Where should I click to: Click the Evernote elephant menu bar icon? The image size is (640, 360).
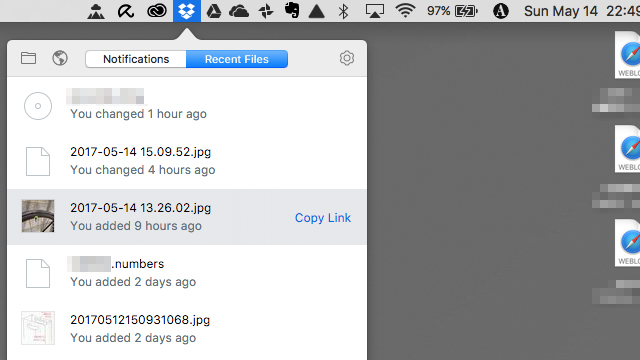click(291, 11)
